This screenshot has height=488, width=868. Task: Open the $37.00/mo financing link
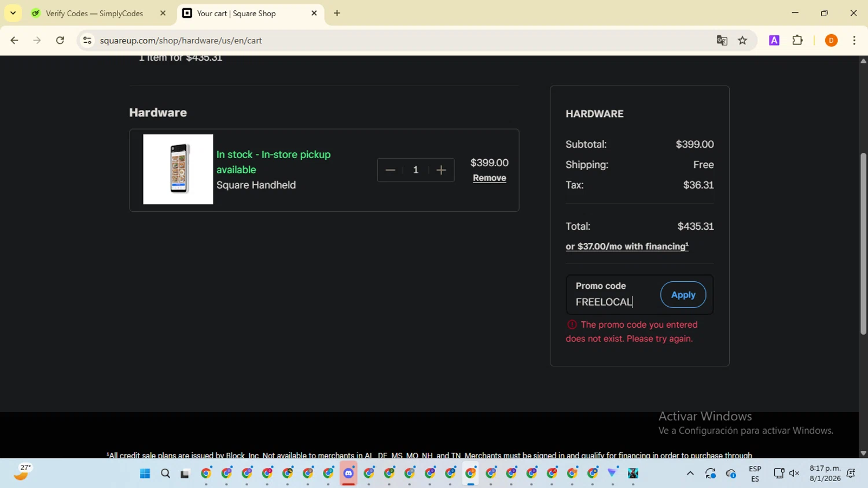click(627, 247)
